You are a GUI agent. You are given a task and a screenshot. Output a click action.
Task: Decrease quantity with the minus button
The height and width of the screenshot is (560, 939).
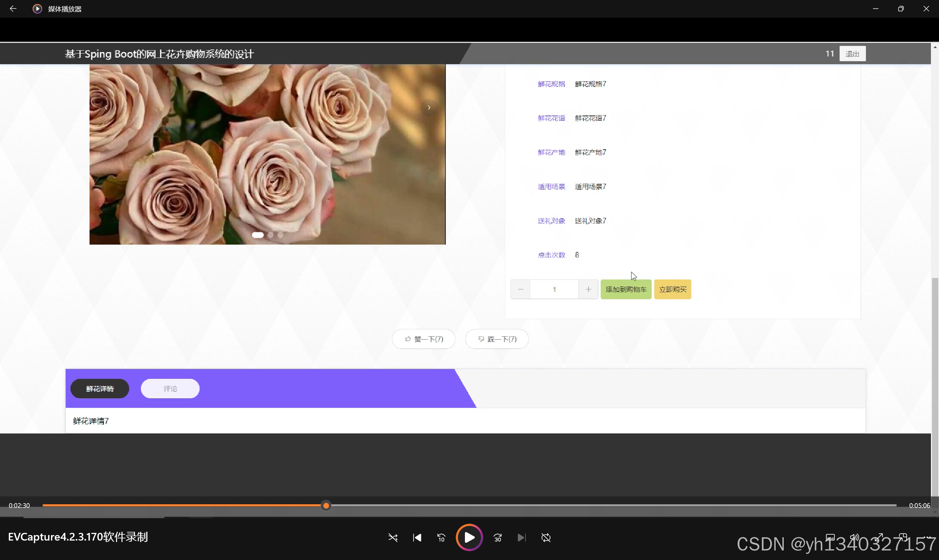click(x=520, y=289)
